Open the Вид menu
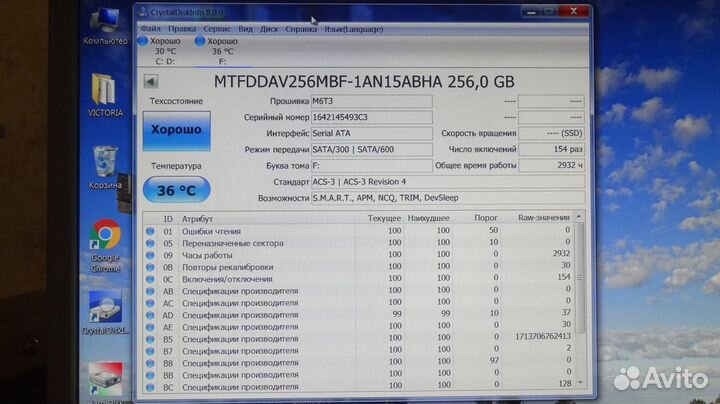Screen dimensions: 720x404 pos(246,29)
